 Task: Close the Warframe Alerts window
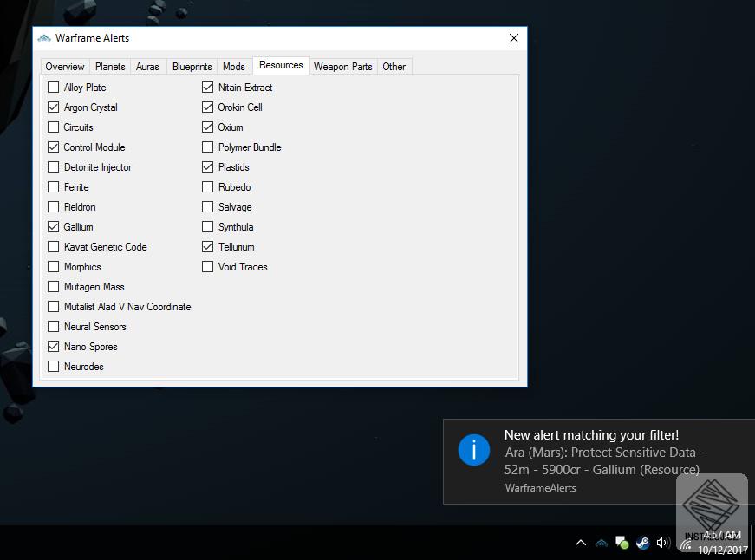click(x=514, y=38)
